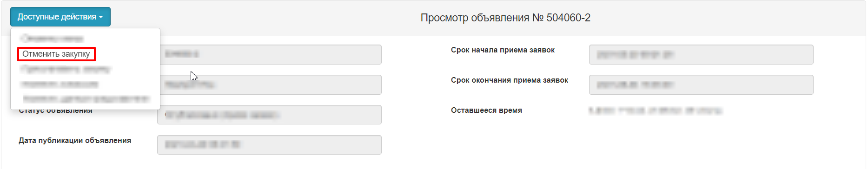Image resolution: width=868 pixels, height=169 pixels.
Task: Focus the Срок начала приема заявок field
Action: click(701, 55)
